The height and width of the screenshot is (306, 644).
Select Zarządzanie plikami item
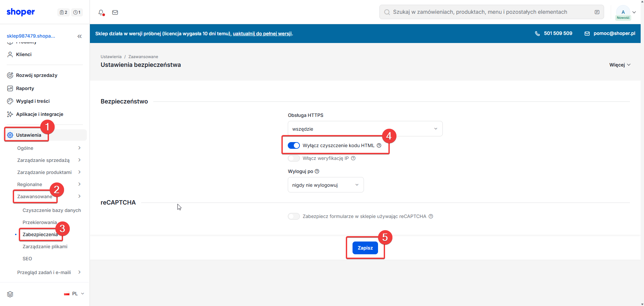tap(45, 247)
